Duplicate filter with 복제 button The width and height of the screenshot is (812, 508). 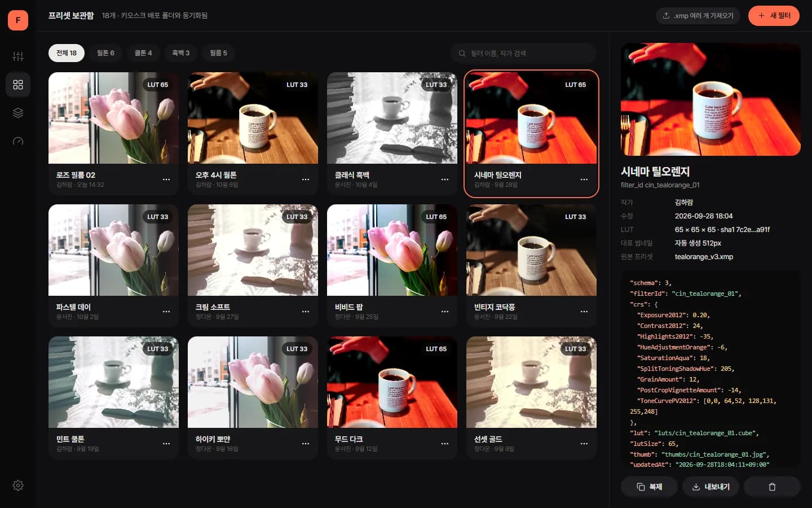coord(649,487)
